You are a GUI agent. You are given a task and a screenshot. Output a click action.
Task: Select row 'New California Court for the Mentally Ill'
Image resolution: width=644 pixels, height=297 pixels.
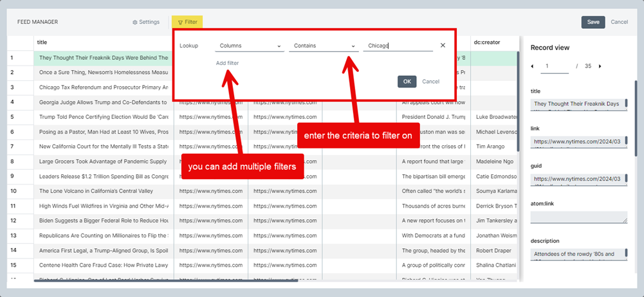[x=104, y=147]
